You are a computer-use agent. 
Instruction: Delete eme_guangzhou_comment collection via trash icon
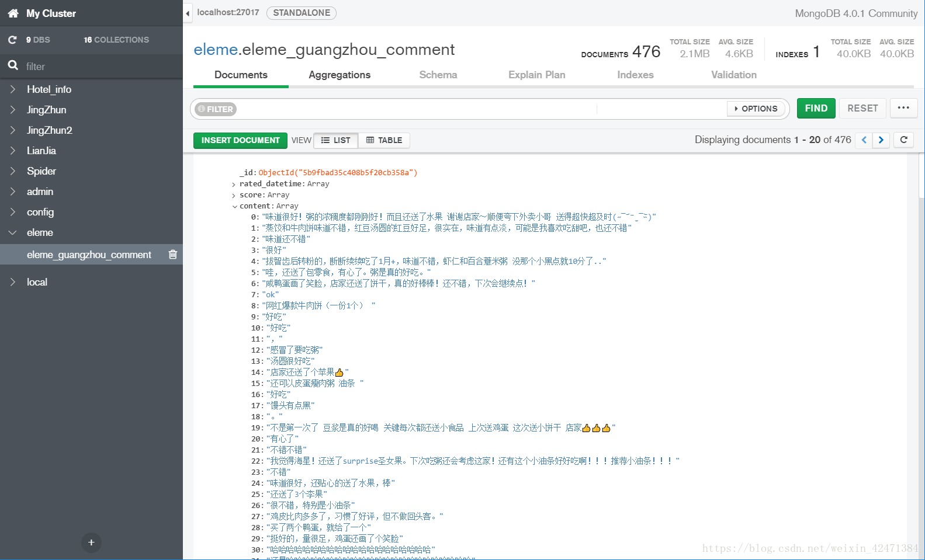pyautogui.click(x=173, y=254)
